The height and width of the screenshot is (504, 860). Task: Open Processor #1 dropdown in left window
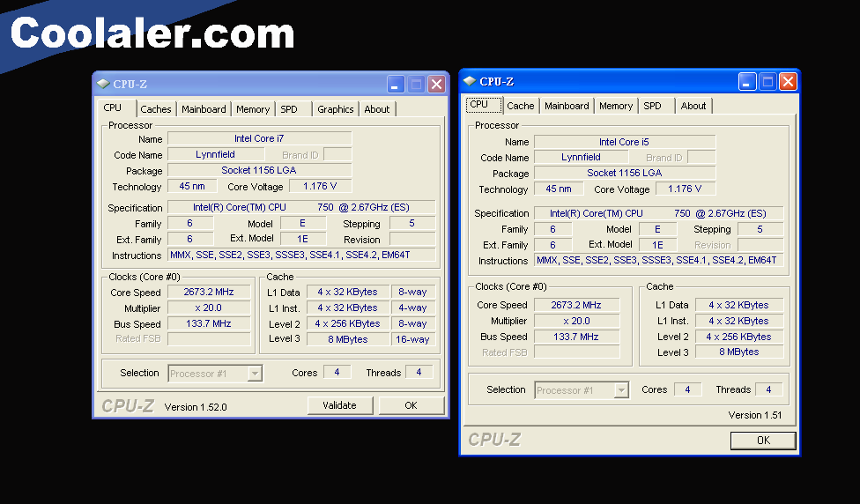pyautogui.click(x=215, y=374)
